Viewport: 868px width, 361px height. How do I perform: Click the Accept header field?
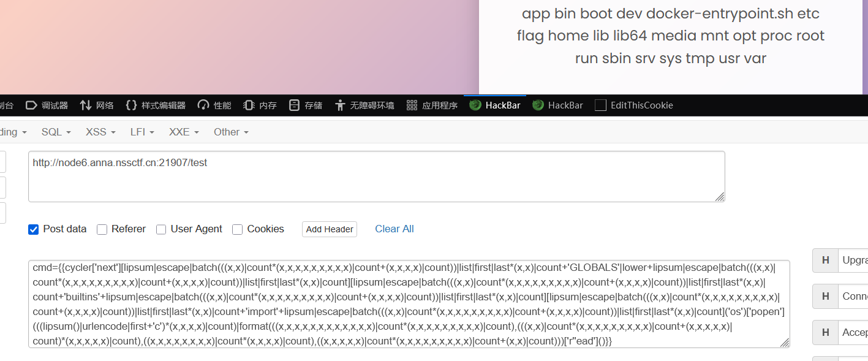pyautogui.click(x=853, y=332)
